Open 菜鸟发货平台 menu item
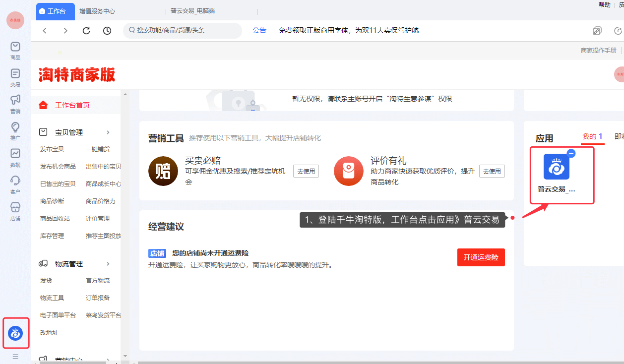The image size is (624, 364). pos(103,315)
